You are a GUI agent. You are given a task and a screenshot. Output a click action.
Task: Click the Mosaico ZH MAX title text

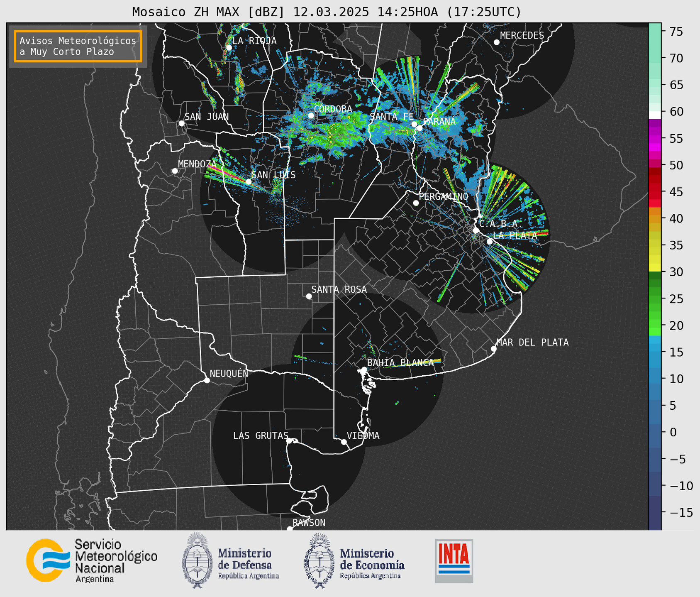click(327, 12)
